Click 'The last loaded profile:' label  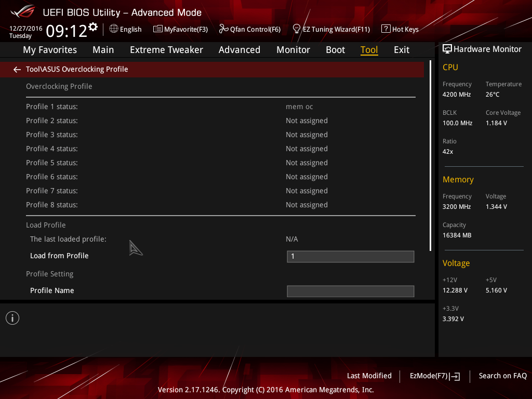68,239
